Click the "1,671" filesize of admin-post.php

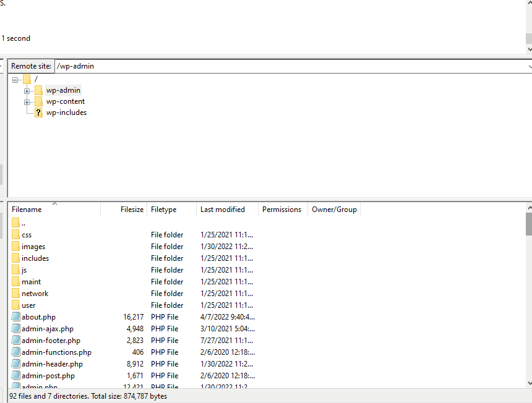coord(135,376)
